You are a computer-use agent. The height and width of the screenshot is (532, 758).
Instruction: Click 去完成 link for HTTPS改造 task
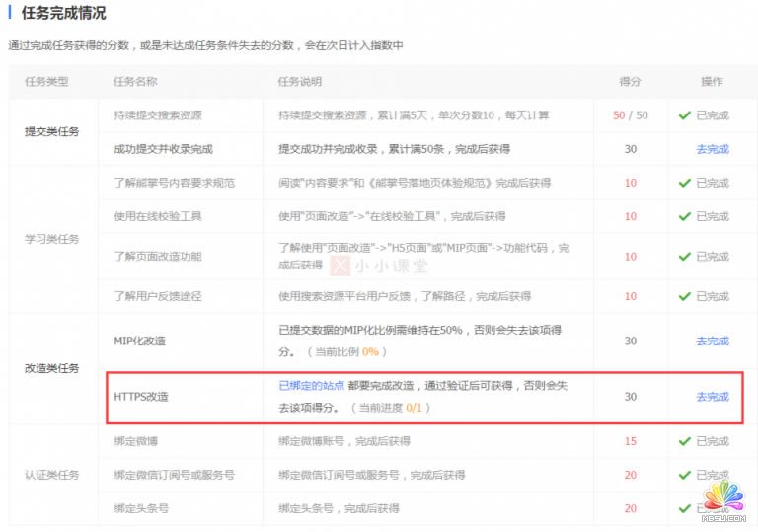[712, 397]
